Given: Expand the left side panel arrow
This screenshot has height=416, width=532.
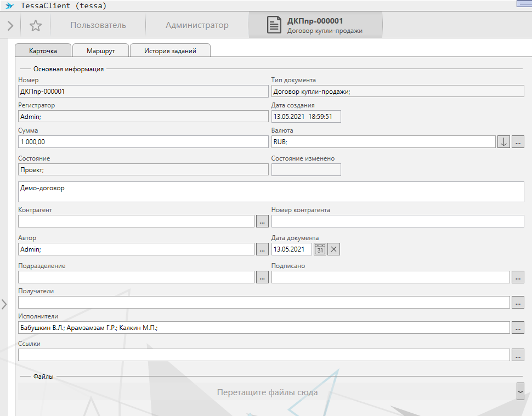Looking at the screenshot, I should pos(4,304).
